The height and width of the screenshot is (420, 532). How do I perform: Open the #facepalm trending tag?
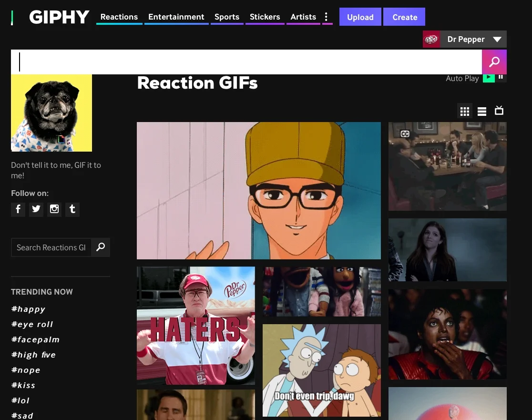pos(35,339)
